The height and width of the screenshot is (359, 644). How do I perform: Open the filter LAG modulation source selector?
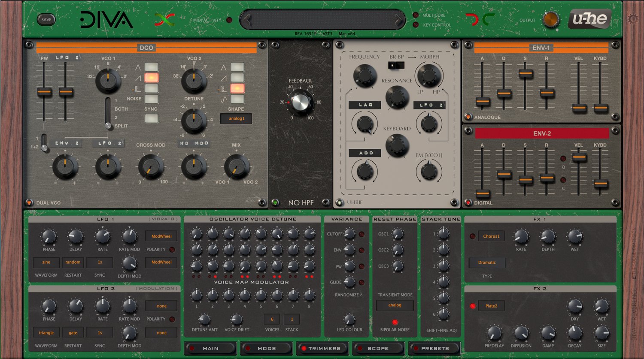365,105
